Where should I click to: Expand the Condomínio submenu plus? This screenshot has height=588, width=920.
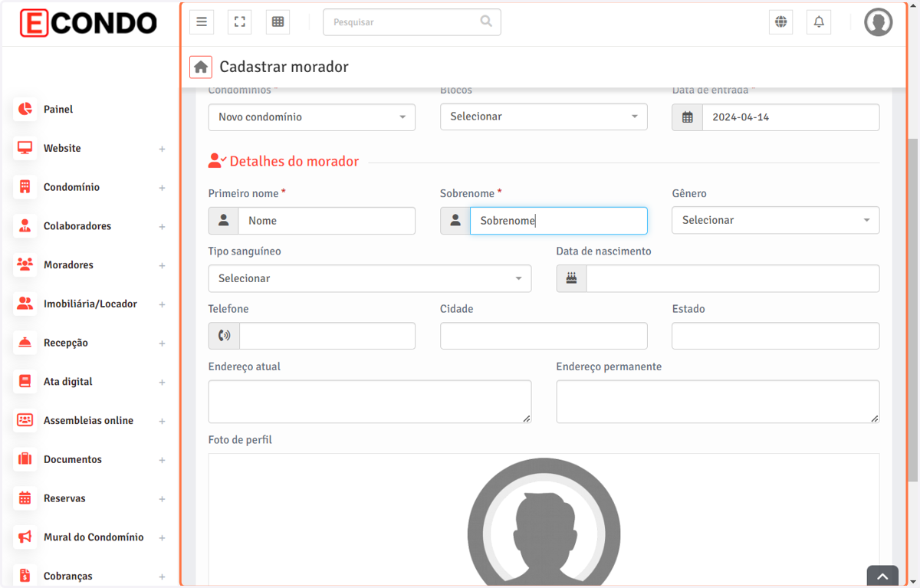click(x=162, y=188)
